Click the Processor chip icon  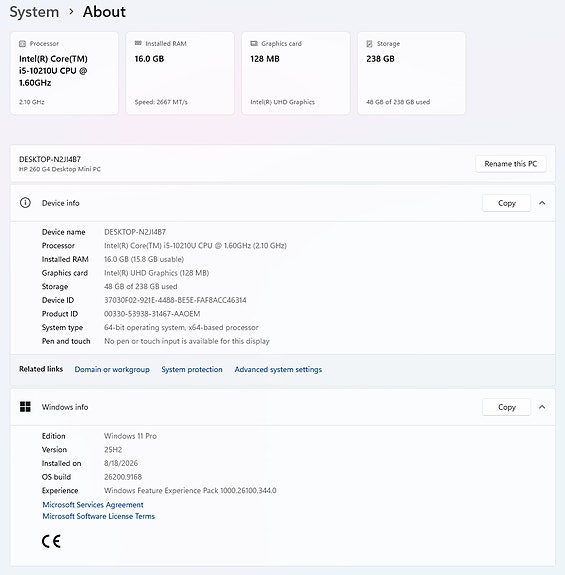click(22, 44)
